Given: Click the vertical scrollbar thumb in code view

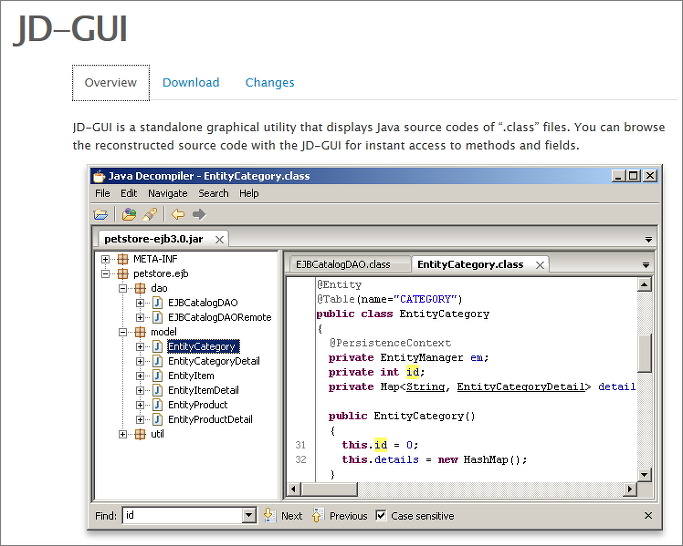Looking at the screenshot, I should point(645,353).
